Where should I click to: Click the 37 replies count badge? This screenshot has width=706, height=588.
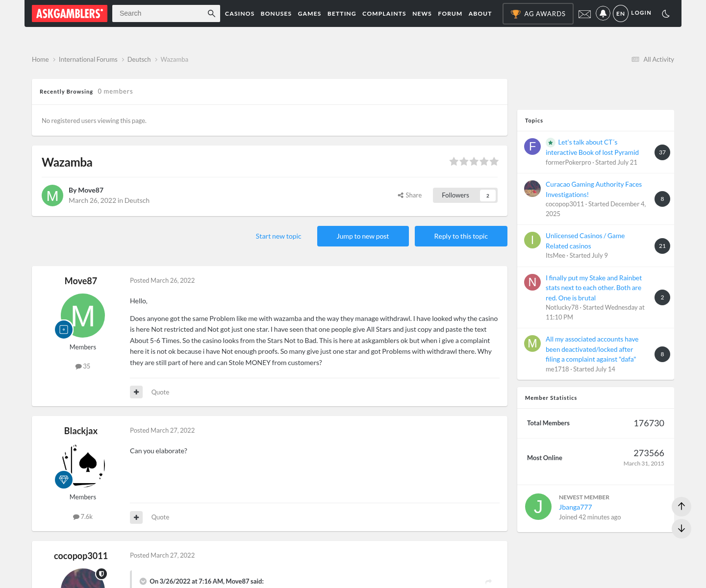662,152
